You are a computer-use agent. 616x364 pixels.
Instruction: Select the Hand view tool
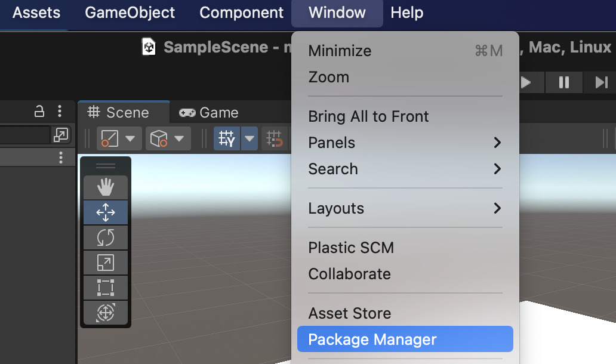click(x=105, y=188)
